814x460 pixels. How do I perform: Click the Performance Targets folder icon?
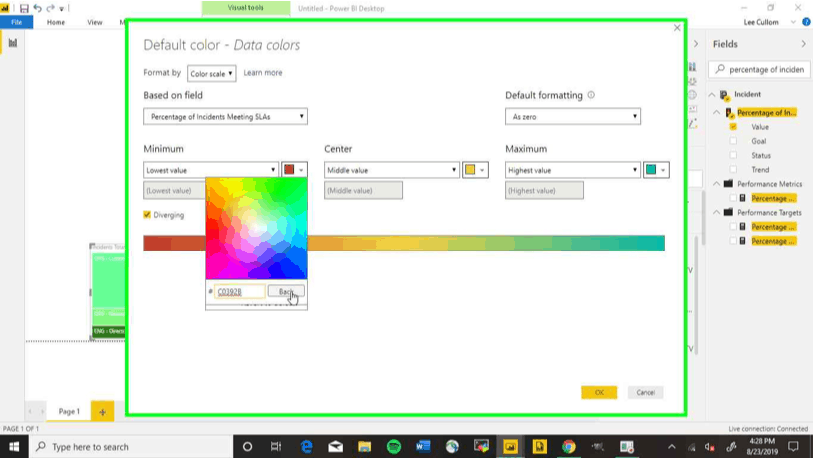pyautogui.click(x=728, y=212)
